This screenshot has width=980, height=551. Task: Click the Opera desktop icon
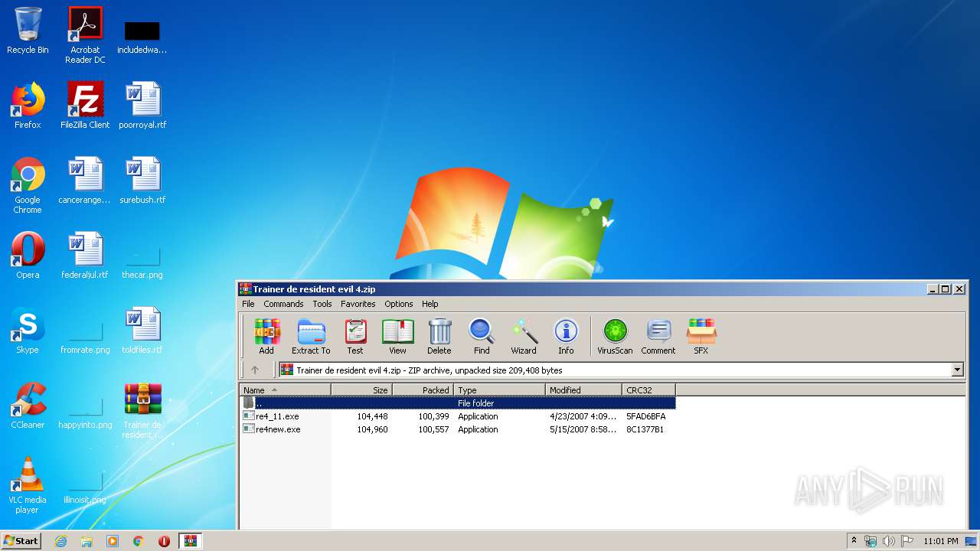tap(28, 256)
